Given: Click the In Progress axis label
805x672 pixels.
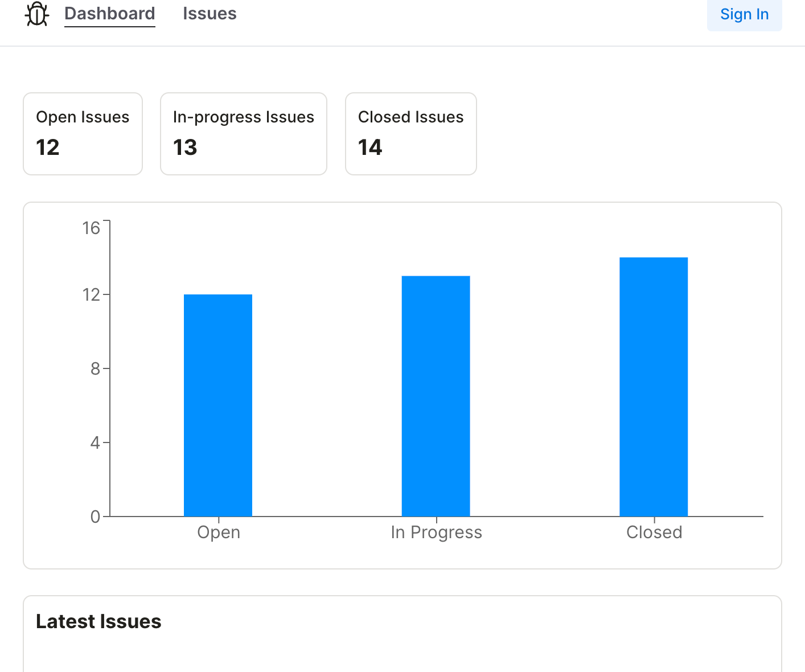Looking at the screenshot, I should [x=437, y=532].
